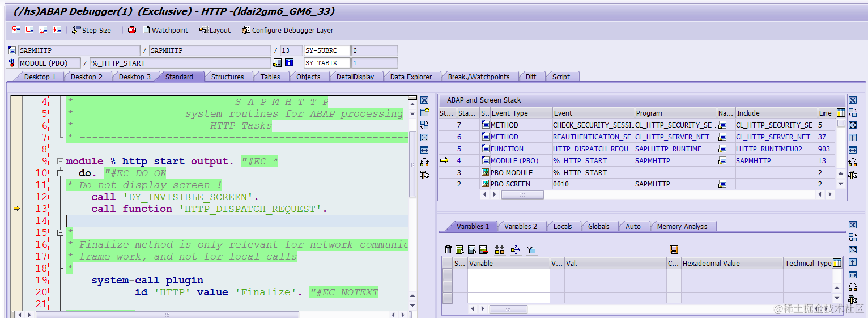Click source line 13 call function HTTP_DISPATCH_REQUEST
868x318 pixels.
209,209
